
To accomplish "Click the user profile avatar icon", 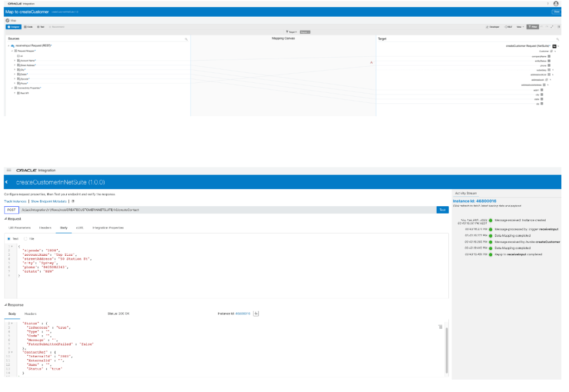I will tap(556, 3).
